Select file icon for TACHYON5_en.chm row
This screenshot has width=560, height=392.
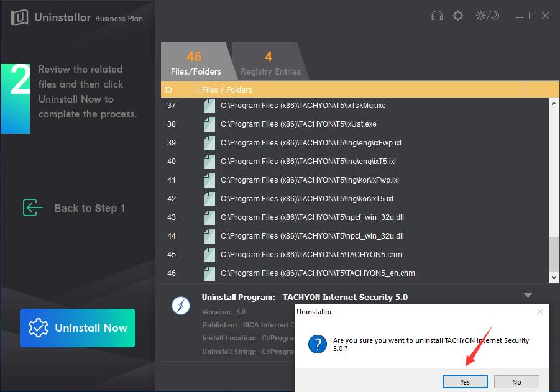(x=209, y=273)
